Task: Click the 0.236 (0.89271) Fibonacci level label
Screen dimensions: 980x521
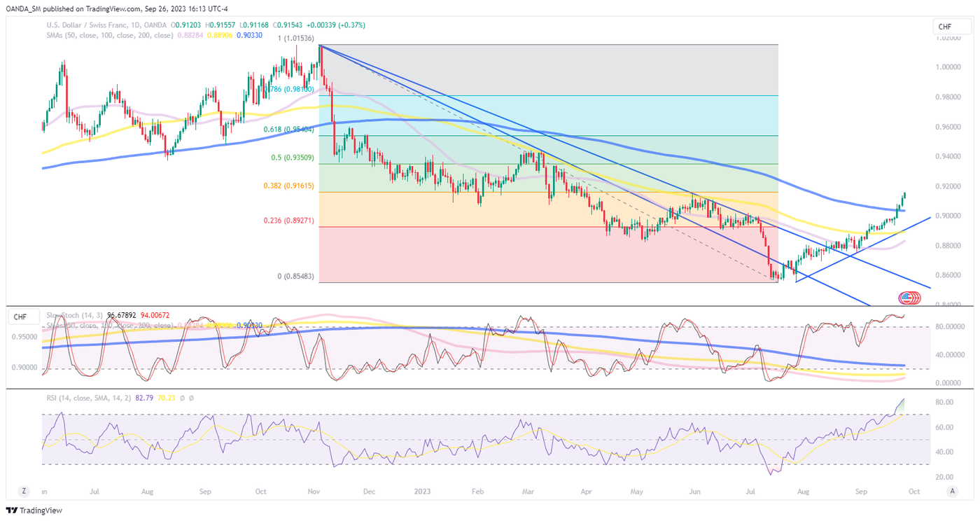Action: point(289,221)
